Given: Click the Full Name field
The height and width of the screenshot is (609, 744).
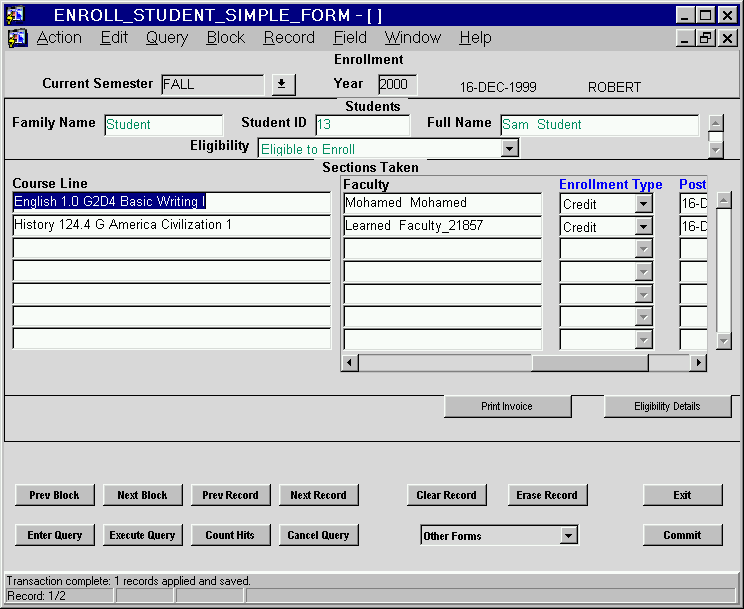Looking at the screenshot, I should pos(599,125).
